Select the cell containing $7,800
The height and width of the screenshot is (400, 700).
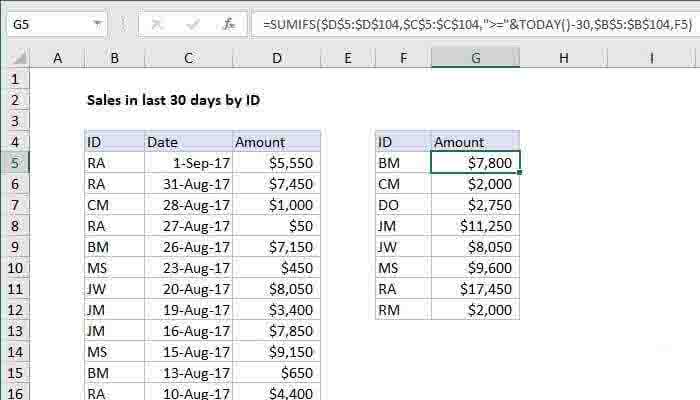pyautogui.click(x=475, y=163)
